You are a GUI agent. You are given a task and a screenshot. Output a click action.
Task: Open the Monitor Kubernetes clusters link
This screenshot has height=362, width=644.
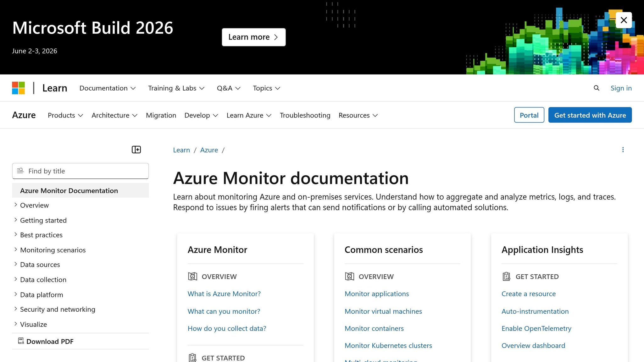(388, 345)
